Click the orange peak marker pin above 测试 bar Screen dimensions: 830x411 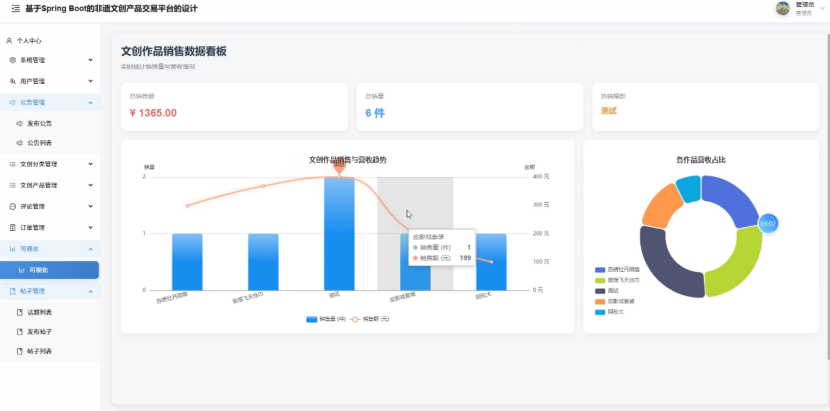339,165
